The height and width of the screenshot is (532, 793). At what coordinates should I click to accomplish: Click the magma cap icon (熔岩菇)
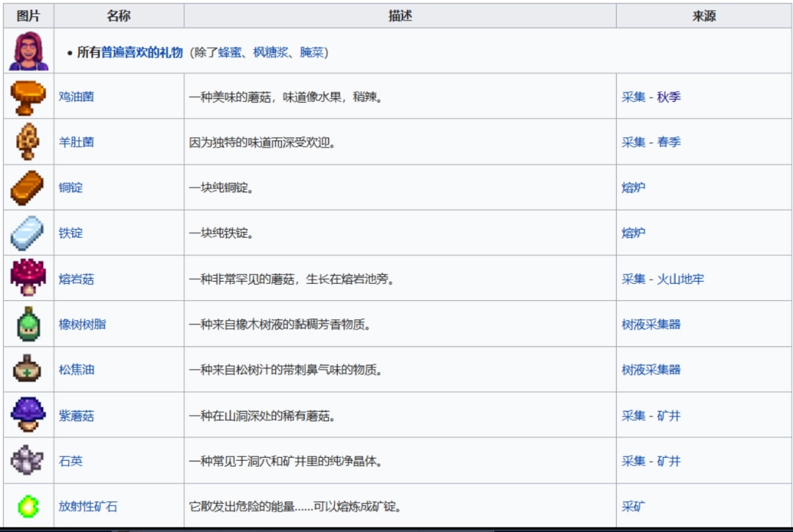click(28, 278)
